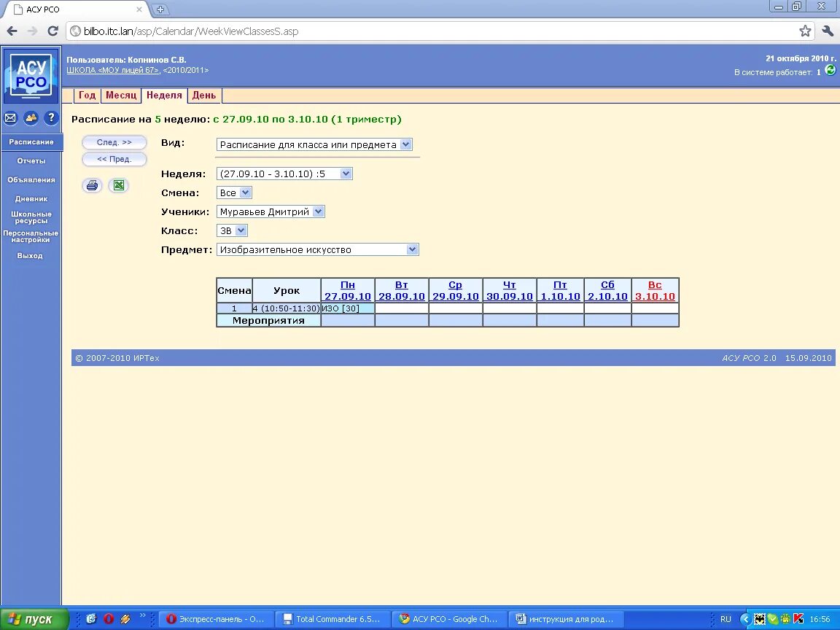Open the Вт 28.09.10 day link
This screenshot has height=630, width=840.
coord(402,290)
